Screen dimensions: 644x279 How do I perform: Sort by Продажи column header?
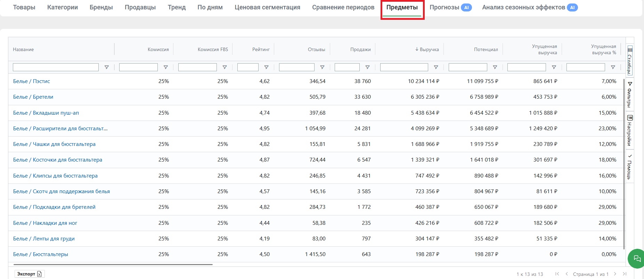[x=360, y=49]
